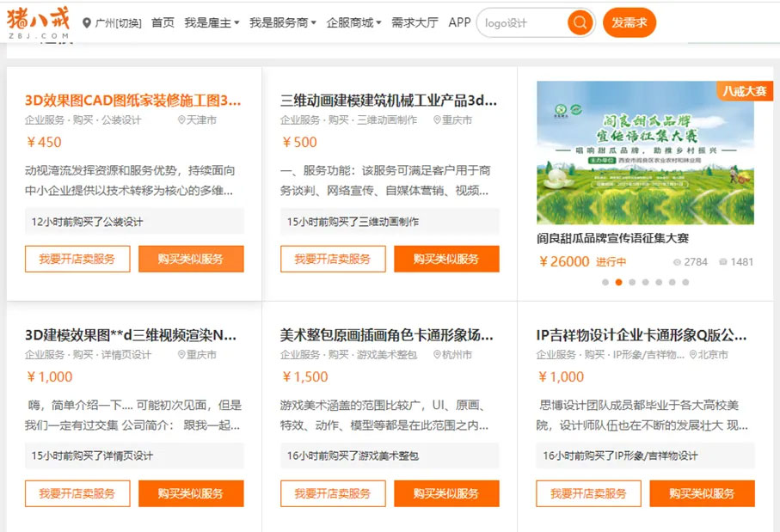Viewport: 780px width, 532px height.
Task: Open 需求大厅 in navigation bar
Action: [415, 23]
